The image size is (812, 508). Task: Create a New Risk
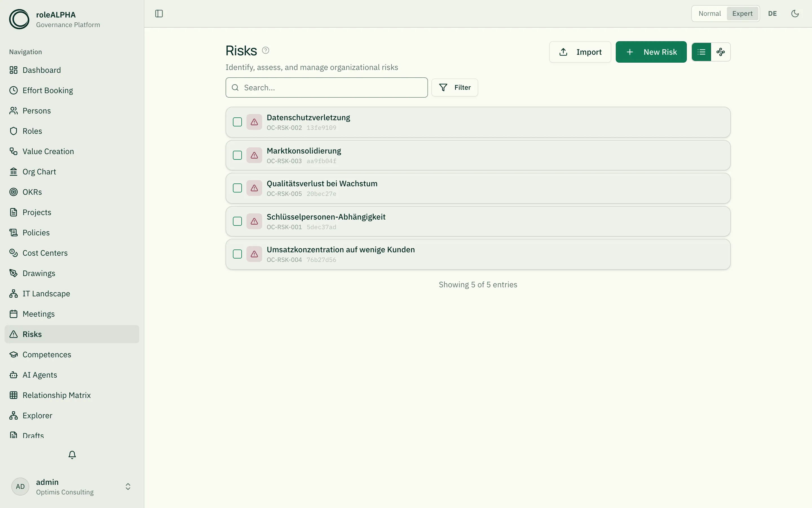(651, 52)
